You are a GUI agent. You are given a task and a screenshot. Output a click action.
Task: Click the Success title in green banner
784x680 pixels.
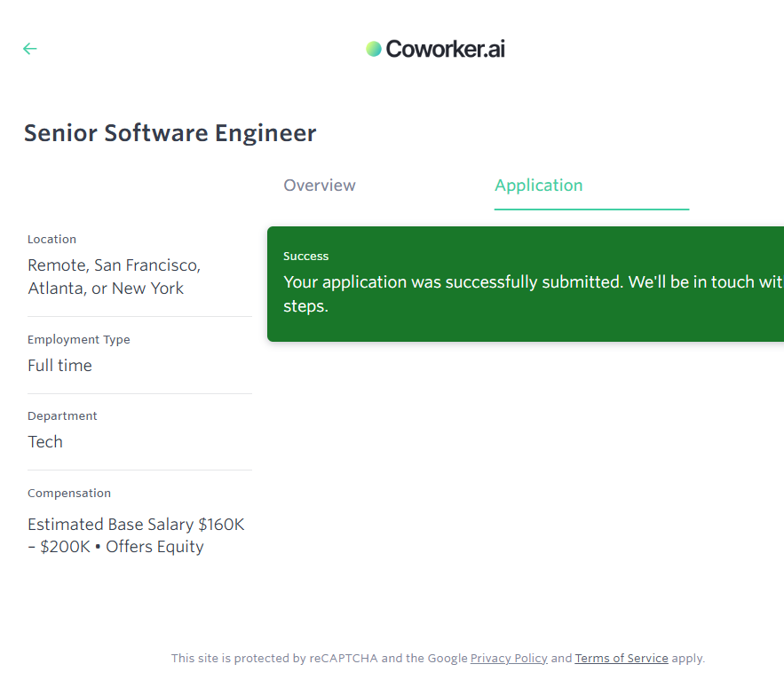coord(306,257)
